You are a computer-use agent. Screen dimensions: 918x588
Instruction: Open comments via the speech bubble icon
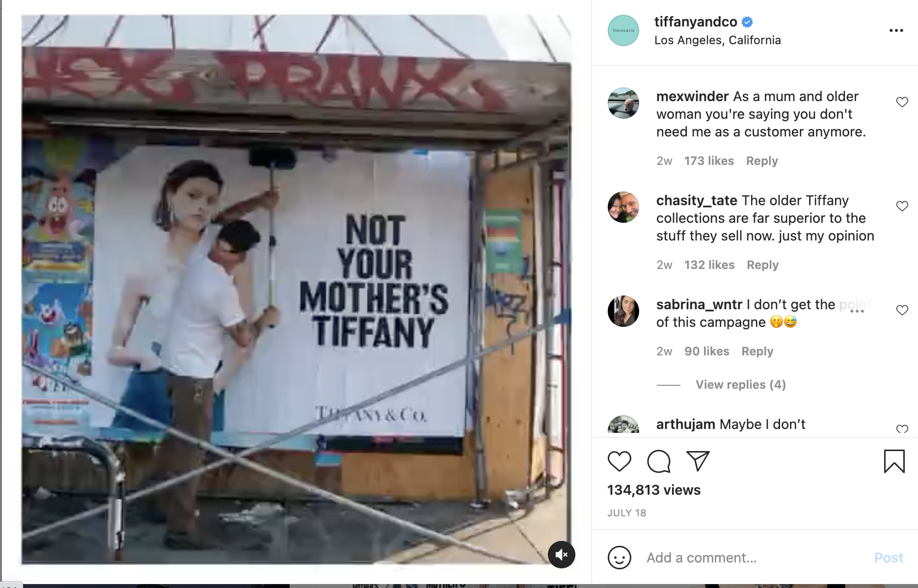pyautogui.click(x=658, y=461)
